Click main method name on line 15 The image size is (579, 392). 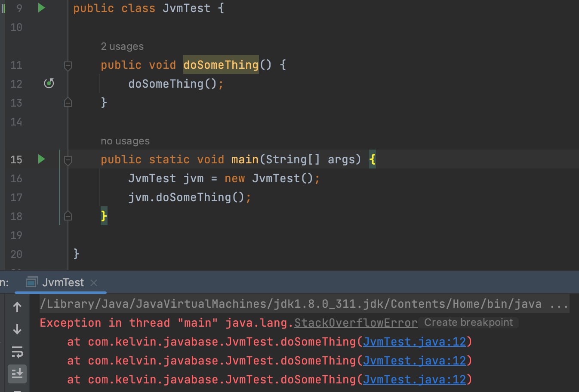[245, 159]
